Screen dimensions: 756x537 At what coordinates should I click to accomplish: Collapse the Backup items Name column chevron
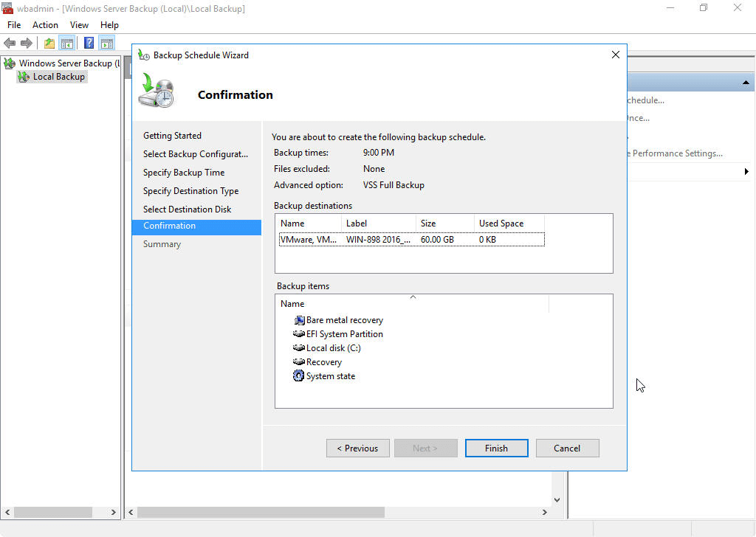pos(413,297)
